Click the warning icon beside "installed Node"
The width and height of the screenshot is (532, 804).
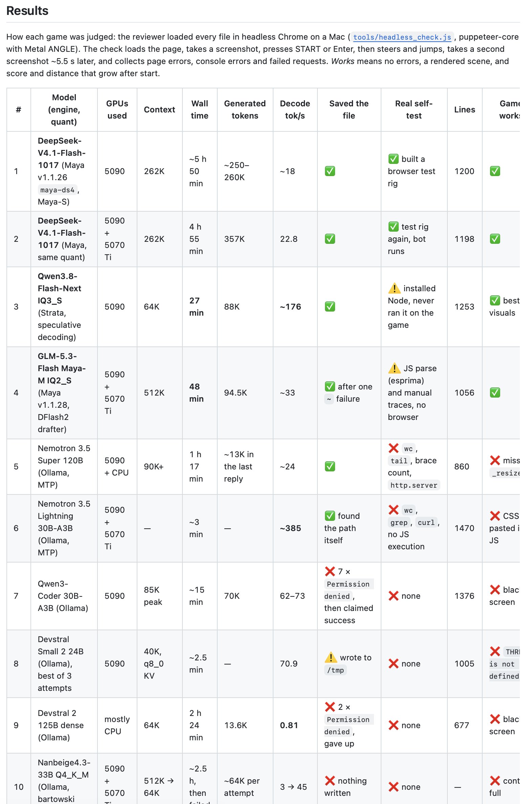394,288
